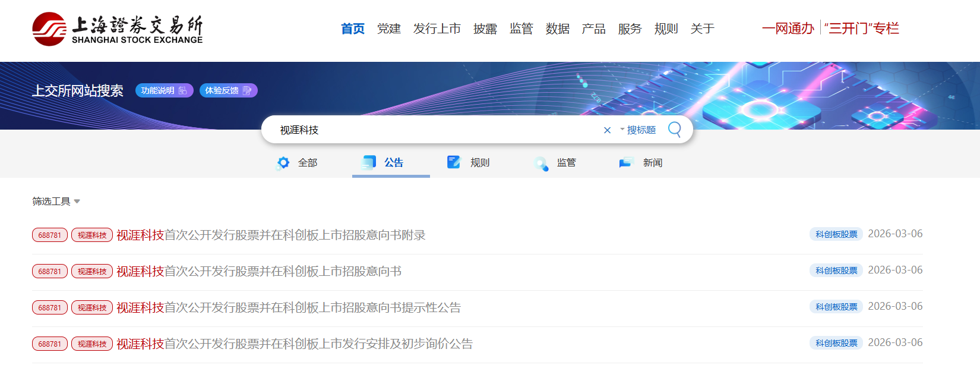Open the 功能说明 button
980x371 pixels.
165,90
